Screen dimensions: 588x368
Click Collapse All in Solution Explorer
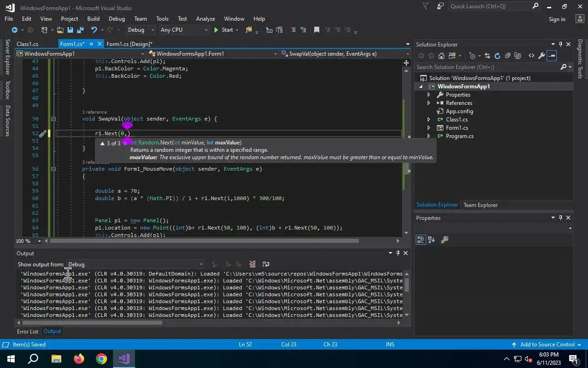coord(508,56)
